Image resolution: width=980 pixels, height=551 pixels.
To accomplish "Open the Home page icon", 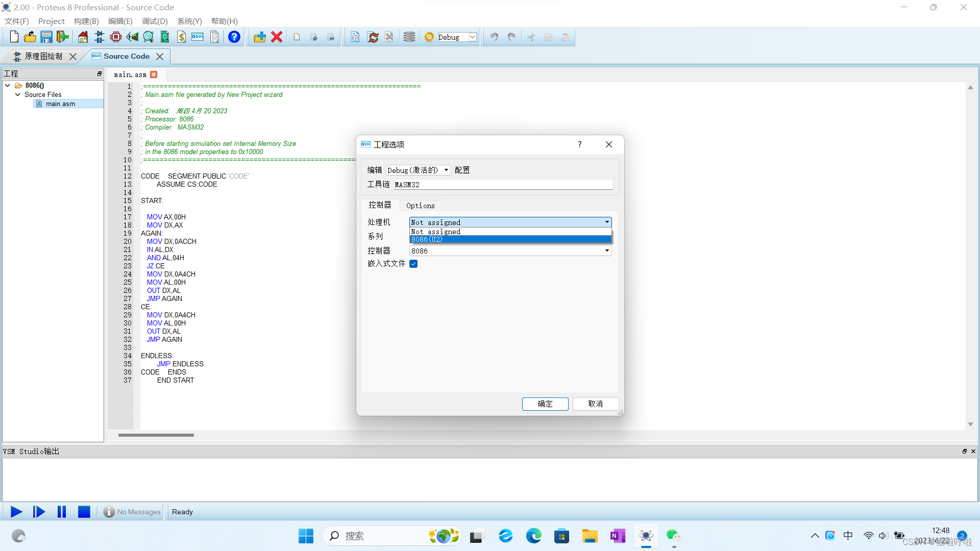I will tap(83, 37).
